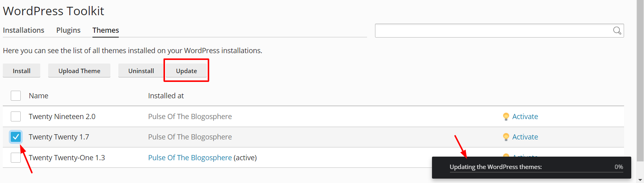Image resolution: width=644 pixels, height=183 pixels.
Task: Click the Upload Theme button
Action: pos(79,71)
